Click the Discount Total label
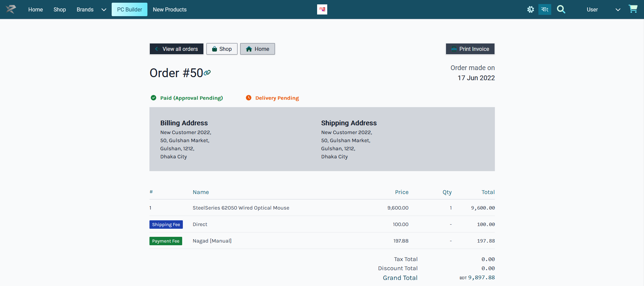The image size is (644, 286). (398, 268)
